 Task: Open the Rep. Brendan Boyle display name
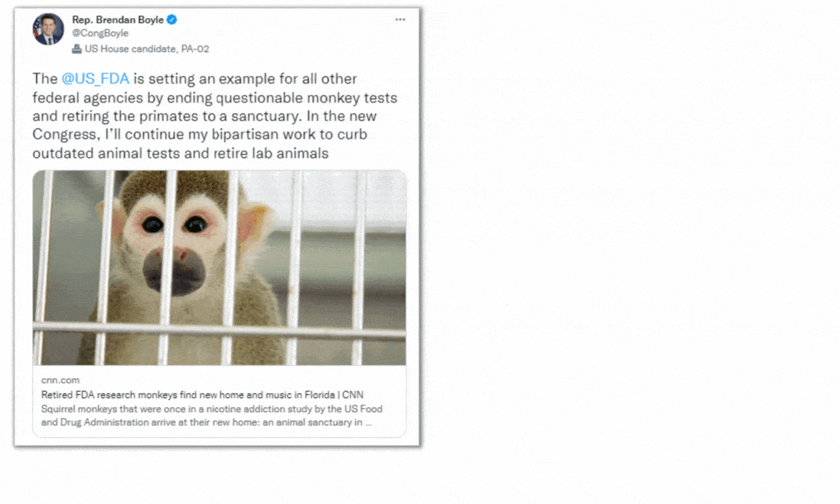(118, 20)
